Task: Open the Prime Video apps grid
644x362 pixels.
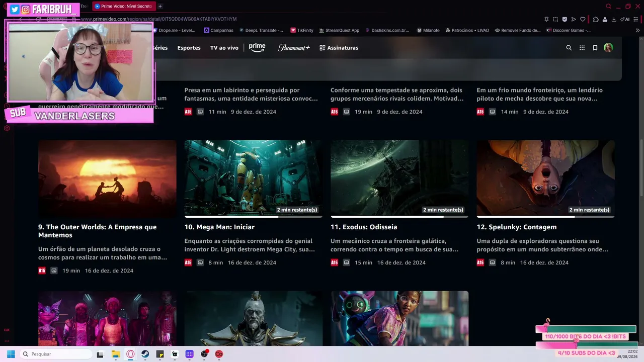Action: tap(582, 48)
